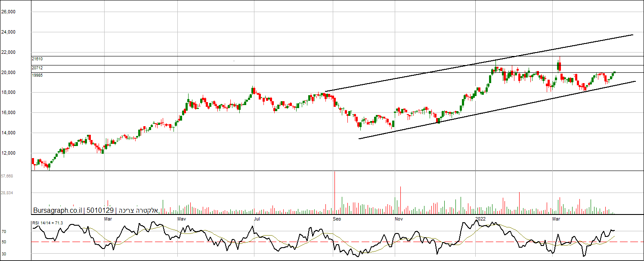
Task: Click the 2022 year axis label
Action: (x=480, y=219)
